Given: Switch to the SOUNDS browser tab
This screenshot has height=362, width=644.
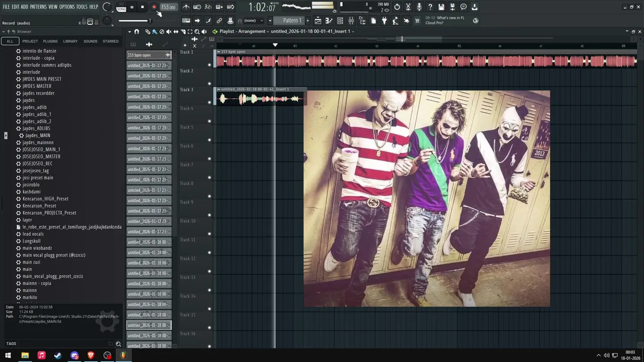Looking at the screenshot, I should [x=91, y=41].
